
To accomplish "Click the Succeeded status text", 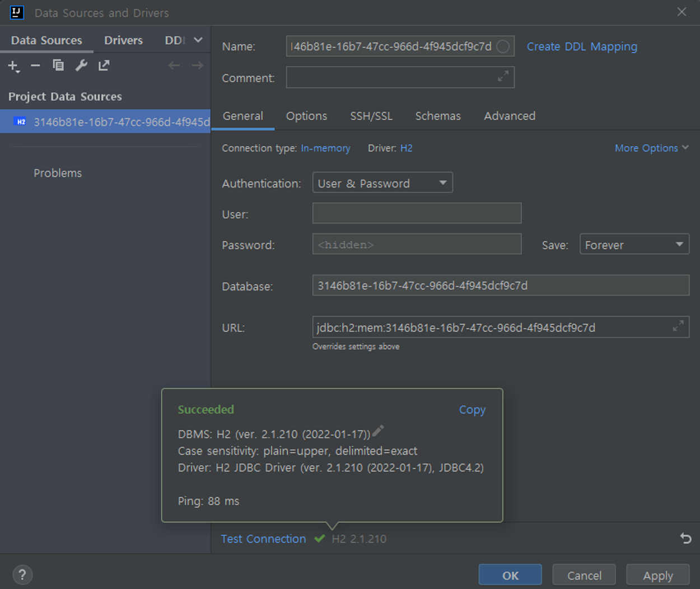I will pyautogui.click(x=206, y=410).
